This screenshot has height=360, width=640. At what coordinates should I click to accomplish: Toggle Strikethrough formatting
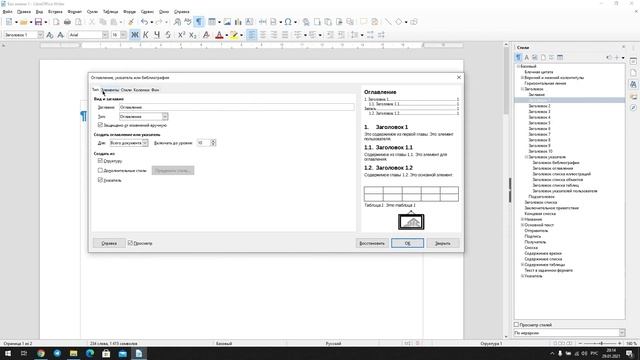tap(168, 35)
